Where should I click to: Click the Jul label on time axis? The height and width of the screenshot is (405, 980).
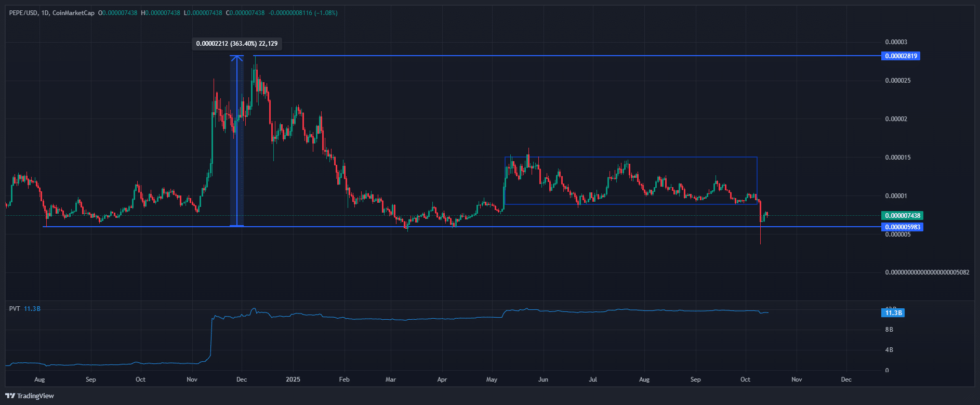592,380
